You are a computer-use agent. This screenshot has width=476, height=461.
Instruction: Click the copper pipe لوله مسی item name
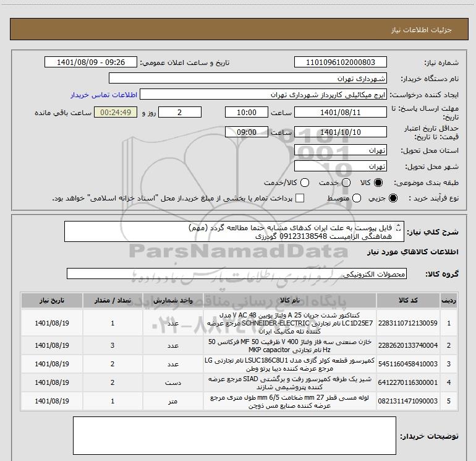(289, 401)
